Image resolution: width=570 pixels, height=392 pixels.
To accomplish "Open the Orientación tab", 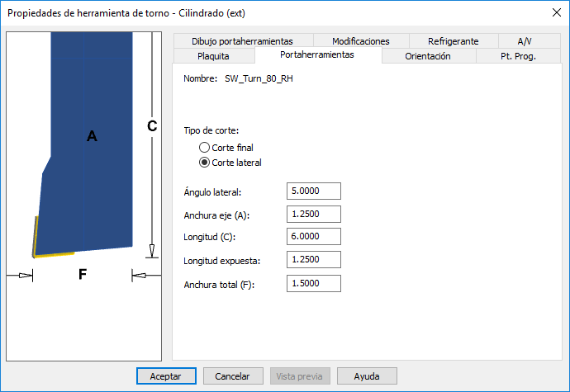I will pos(428,56).
